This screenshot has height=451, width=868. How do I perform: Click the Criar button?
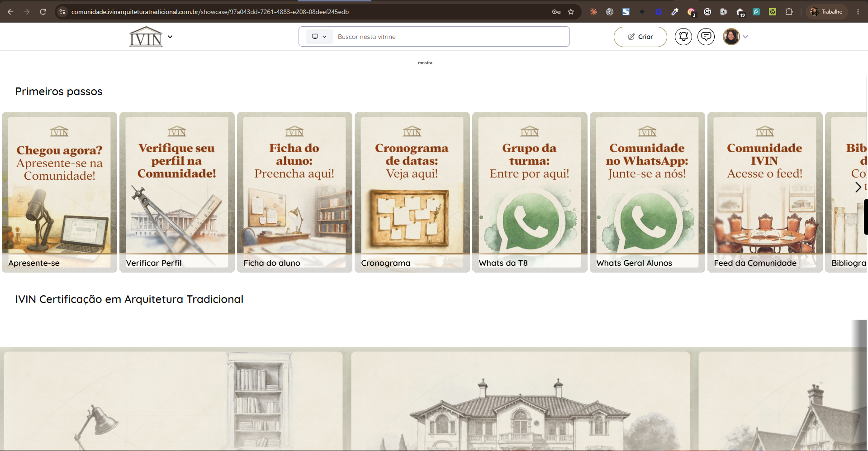pos(640,37)
